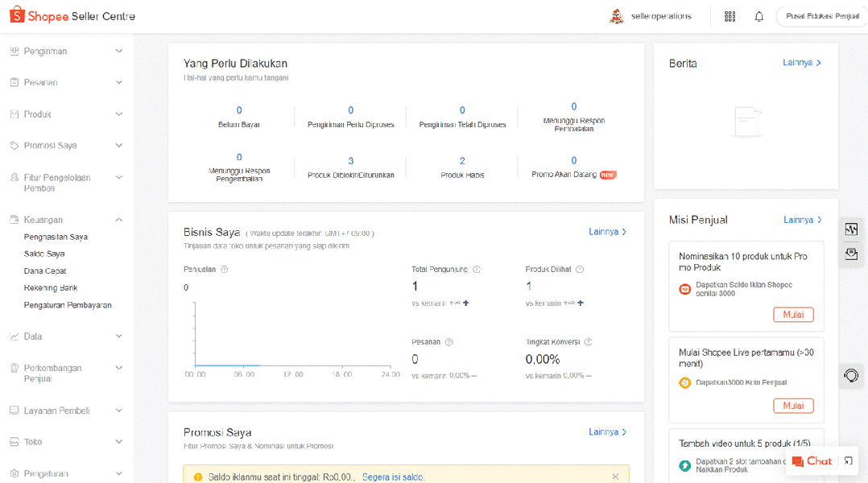This screenshot has height=483, width=868.
Task: Open Saldo Saya under Keuangan
Action: coord(44,254)
